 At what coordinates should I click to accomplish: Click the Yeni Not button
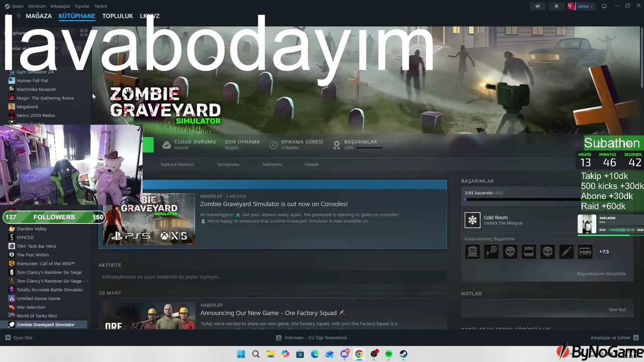point(617,310)
